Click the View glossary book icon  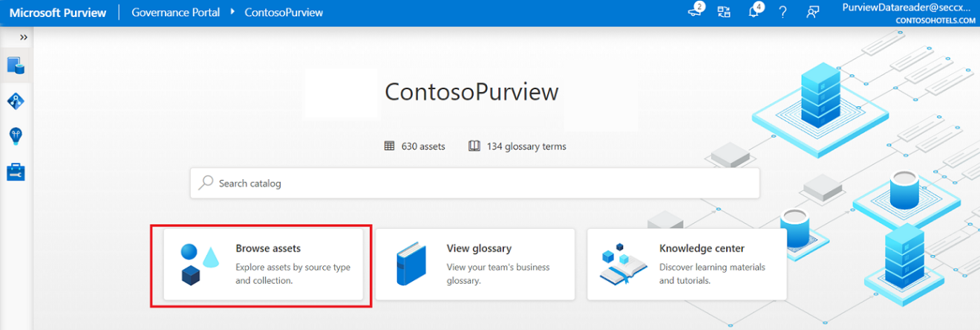[x=411, y=265]
